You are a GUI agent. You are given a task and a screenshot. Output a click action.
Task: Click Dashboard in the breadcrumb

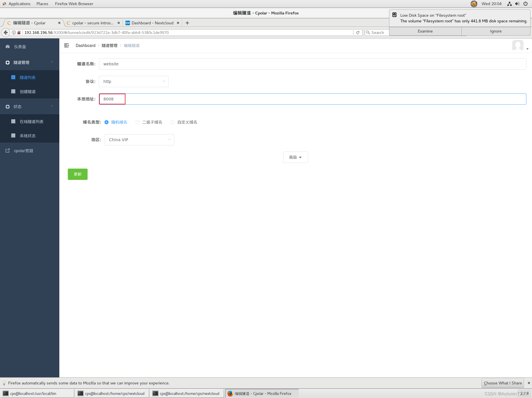coord(86,46)
